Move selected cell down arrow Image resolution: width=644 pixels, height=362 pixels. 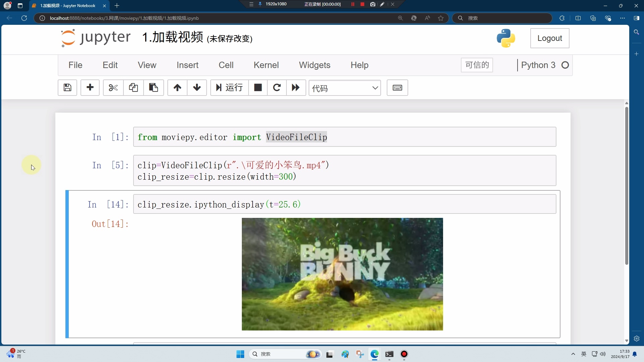(x=197, y=88)
